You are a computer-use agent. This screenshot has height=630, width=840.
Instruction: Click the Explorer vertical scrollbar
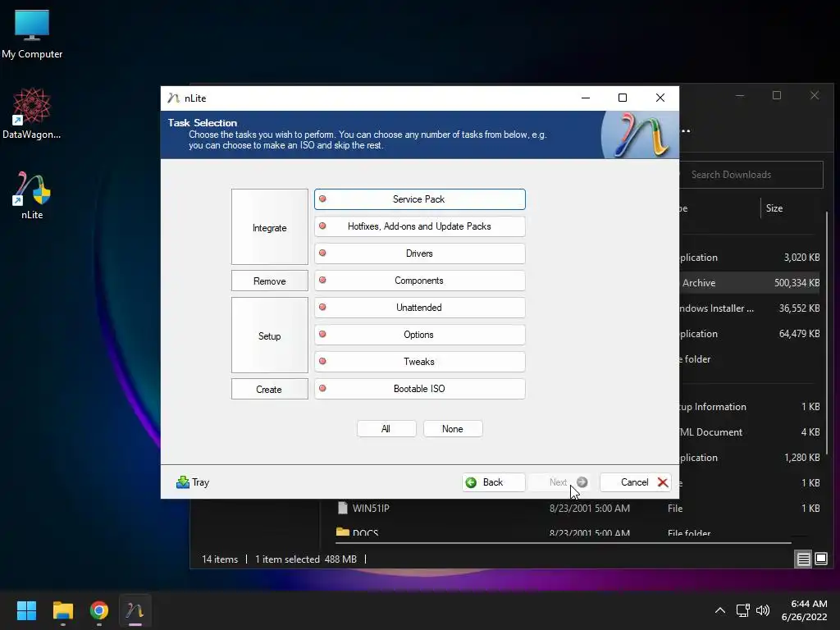828,332
